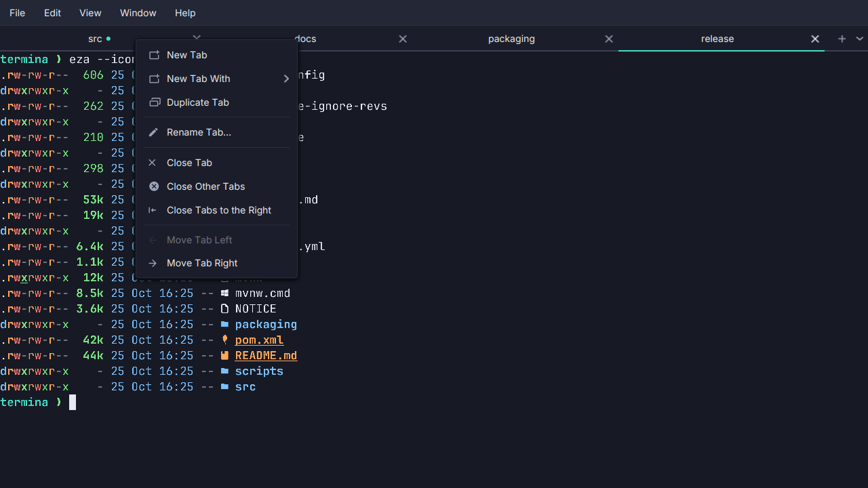Screen dimensions: 868x488
Task: Click the Close Tab X in context menu
Action: (153, 163)
